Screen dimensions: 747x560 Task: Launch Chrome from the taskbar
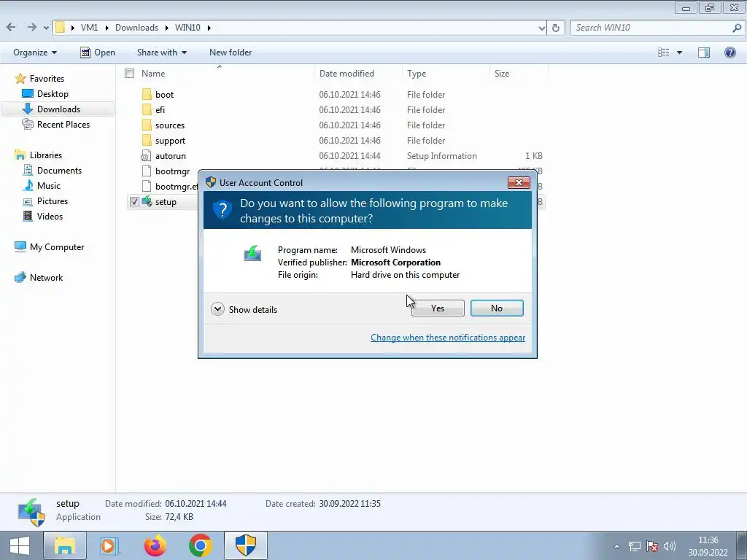point(201,545)
